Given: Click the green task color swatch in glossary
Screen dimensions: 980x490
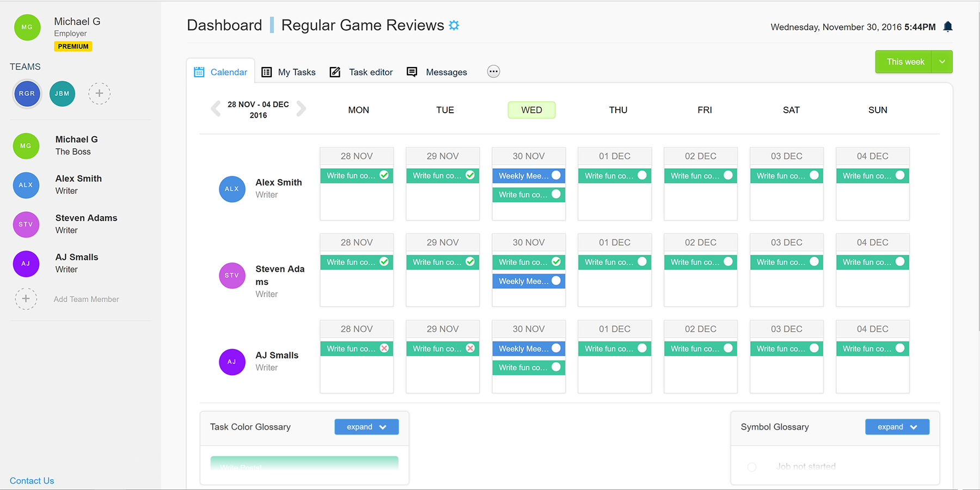Looking at the screenshot, I should coord(304,463).
